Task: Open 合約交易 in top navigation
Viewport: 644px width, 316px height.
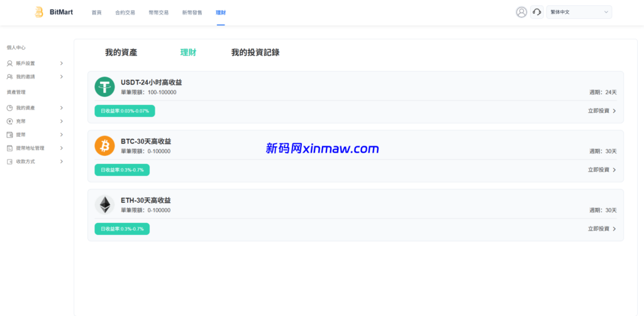Action: (x=125, y=13)
